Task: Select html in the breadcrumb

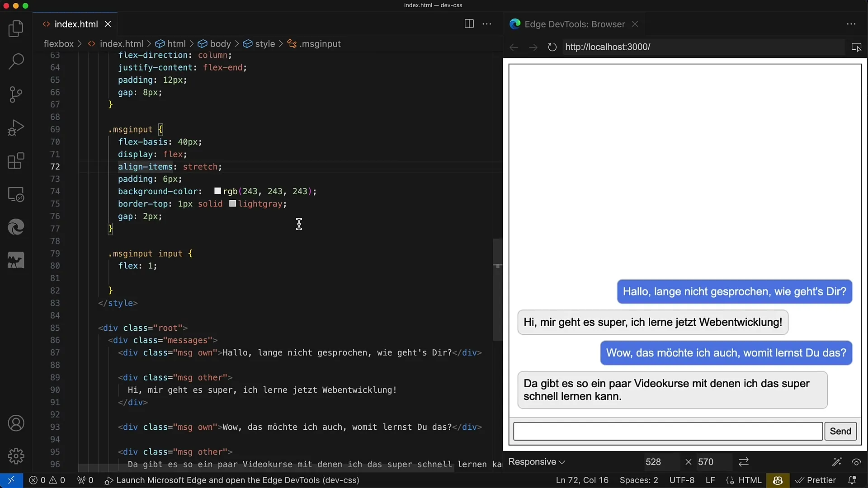Action: 176,44
